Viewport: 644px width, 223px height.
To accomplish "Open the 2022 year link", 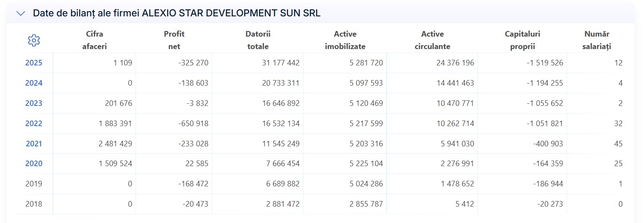I will (x=34, y=124).
